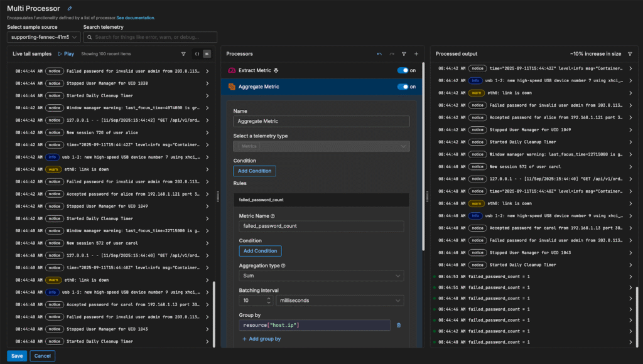Click the plus icon to add a processor

[416, 54]
